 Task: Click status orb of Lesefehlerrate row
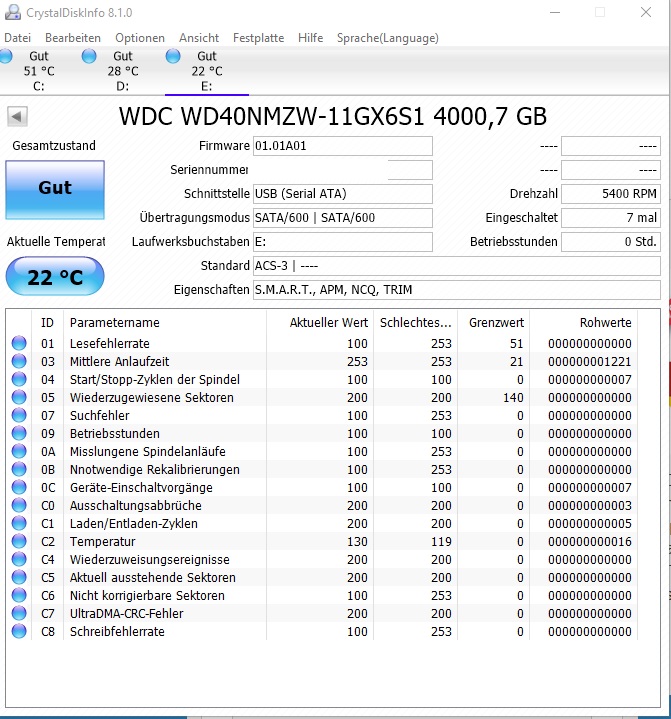(19, 343)
